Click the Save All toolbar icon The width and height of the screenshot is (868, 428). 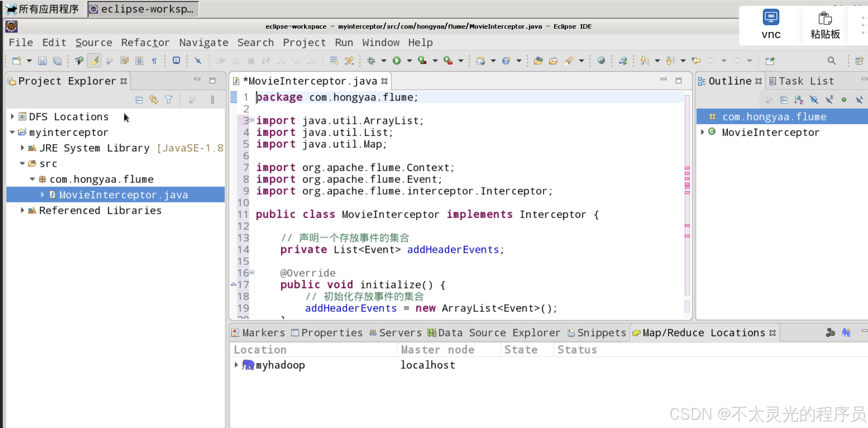(57, 61)
